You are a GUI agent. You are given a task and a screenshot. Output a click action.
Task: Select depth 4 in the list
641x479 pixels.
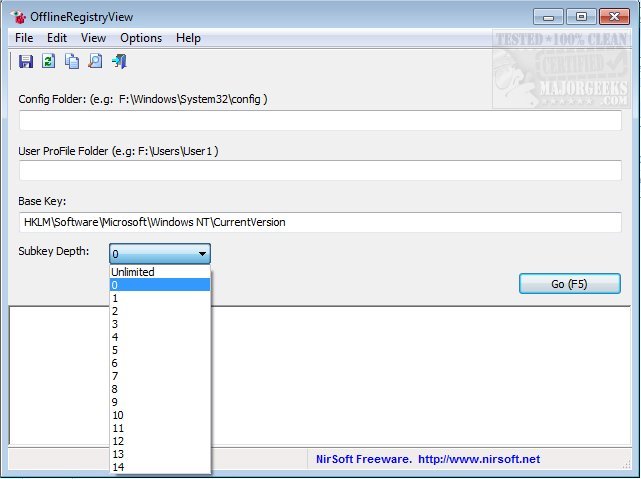160,337
